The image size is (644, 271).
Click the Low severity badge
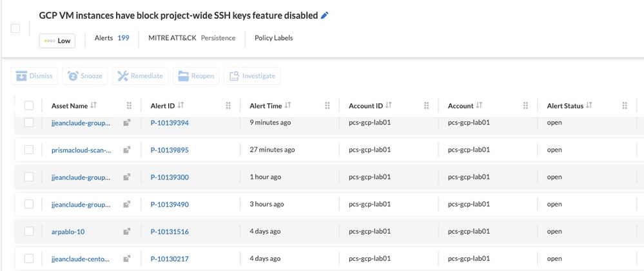[57, 41]
